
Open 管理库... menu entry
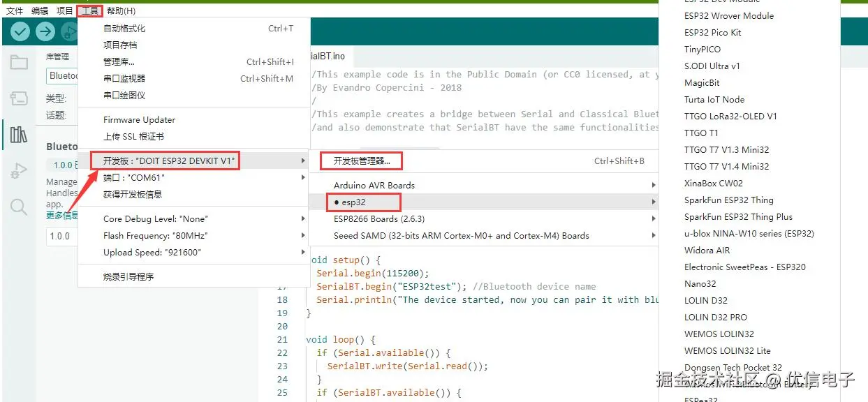click(193, 62)
